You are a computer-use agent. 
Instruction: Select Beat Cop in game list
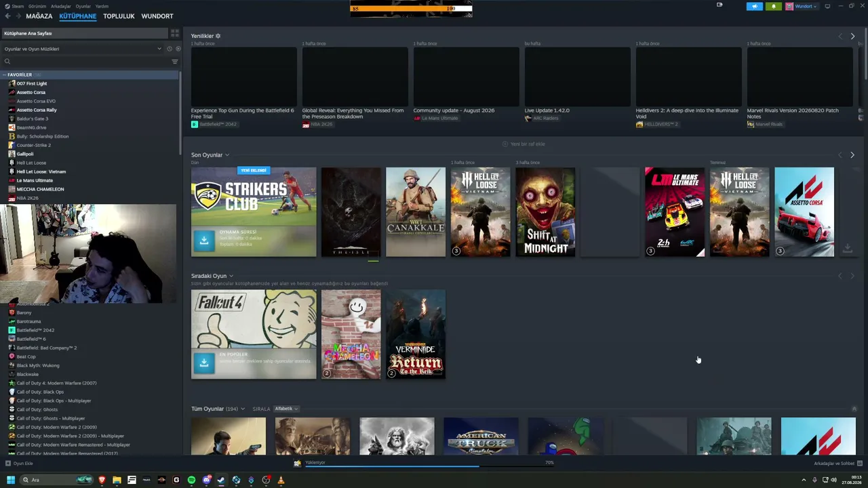tap(26, 357)
